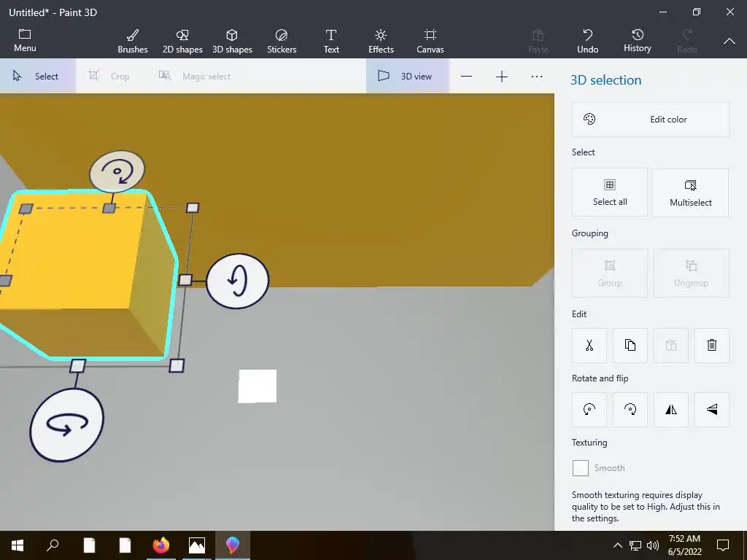This screenshot has width=747, height=560.
Task: Copy the selected 3D object
Action: coord(630,345)
